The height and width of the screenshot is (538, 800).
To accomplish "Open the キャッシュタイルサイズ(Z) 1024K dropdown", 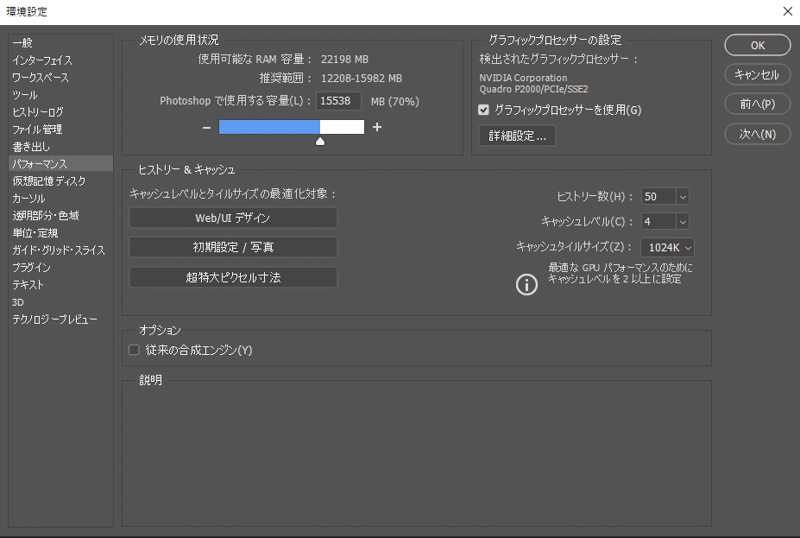I will pos(667,248).
